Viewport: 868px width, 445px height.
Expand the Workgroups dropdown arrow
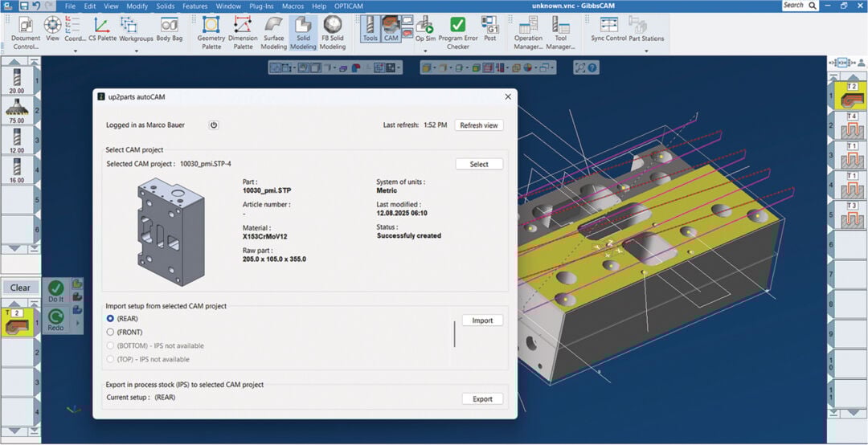(x=137, y=51)
